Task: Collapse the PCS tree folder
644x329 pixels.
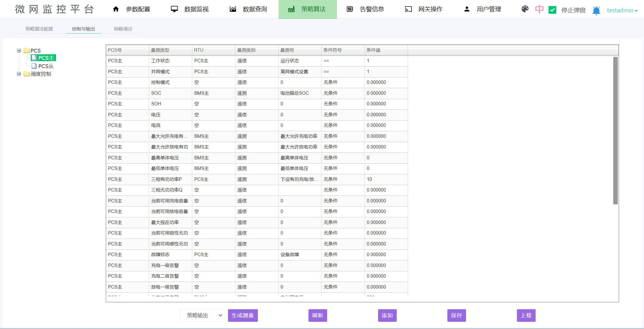Action: [x=19, y=51]
